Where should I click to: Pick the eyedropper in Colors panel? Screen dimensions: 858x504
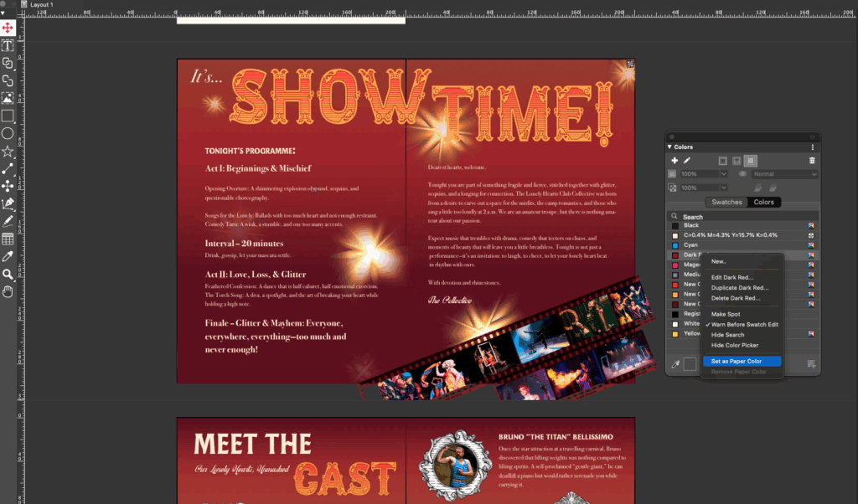point(675,363)
